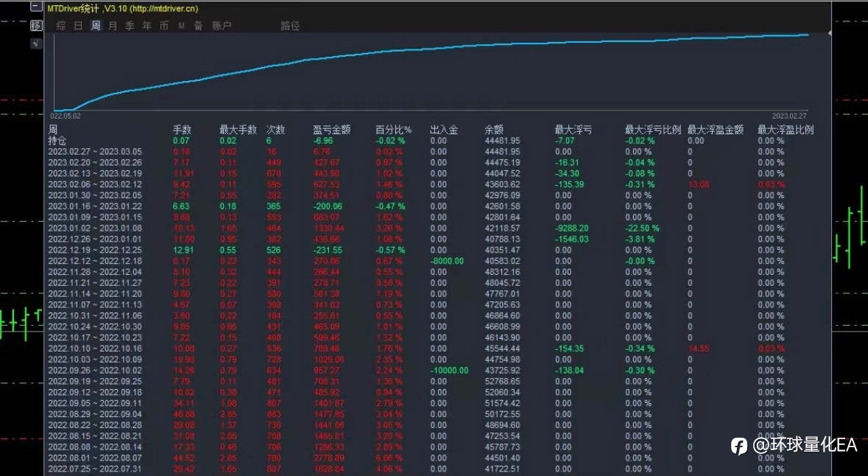Click the 最大浮亏 column header
The image size is (868, 476).
574,130
